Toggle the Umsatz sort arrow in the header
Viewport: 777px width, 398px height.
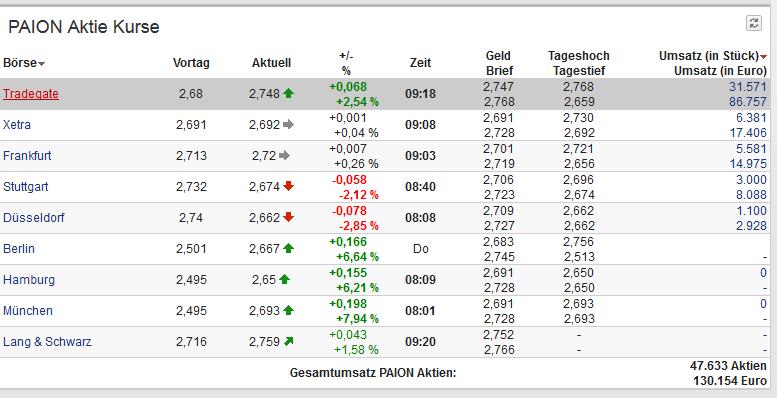(763, 57)
